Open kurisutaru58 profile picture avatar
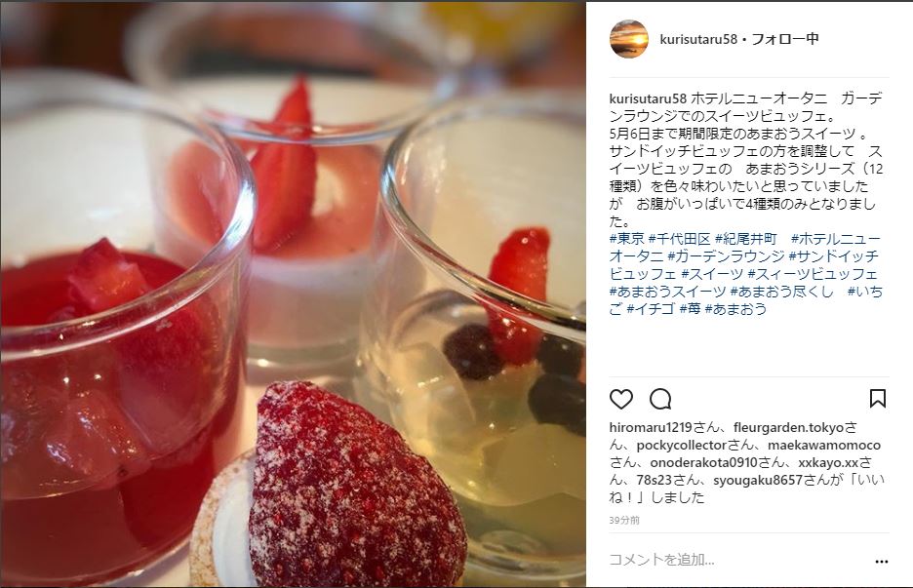 click(629, 39)
